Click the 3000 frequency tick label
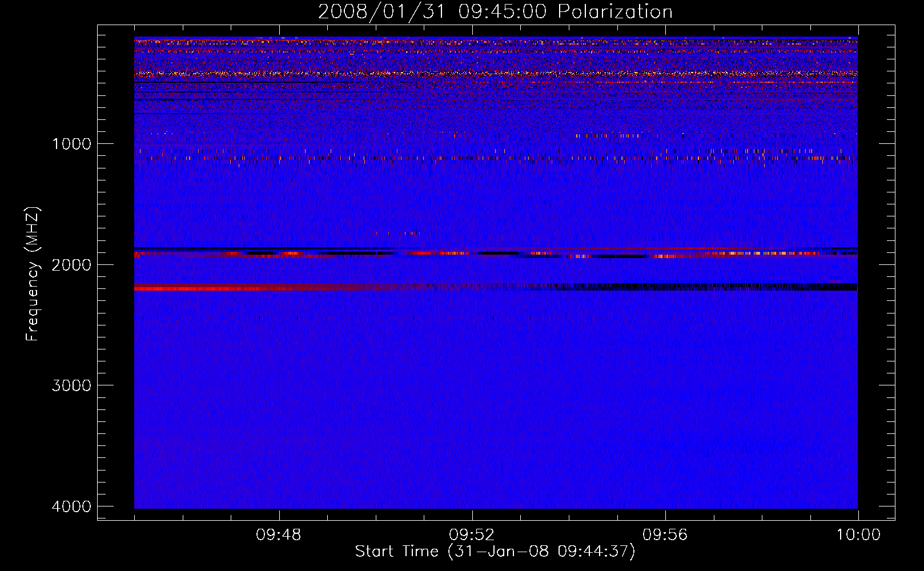 (71, 385)
